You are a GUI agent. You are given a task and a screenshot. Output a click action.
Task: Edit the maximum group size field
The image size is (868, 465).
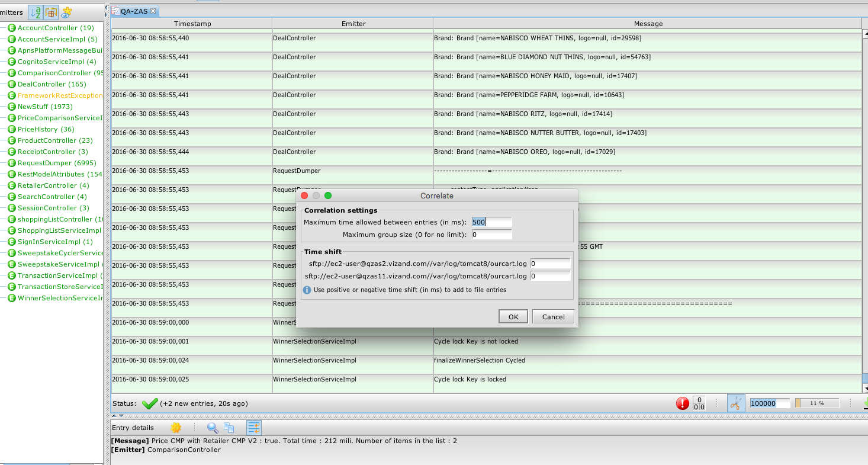(491, 235)
